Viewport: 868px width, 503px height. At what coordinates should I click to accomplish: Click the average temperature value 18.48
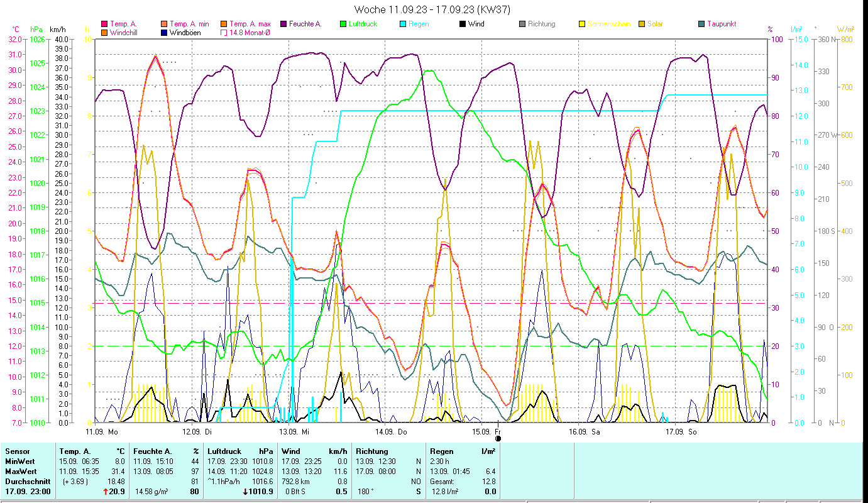[x=116, y=481]
